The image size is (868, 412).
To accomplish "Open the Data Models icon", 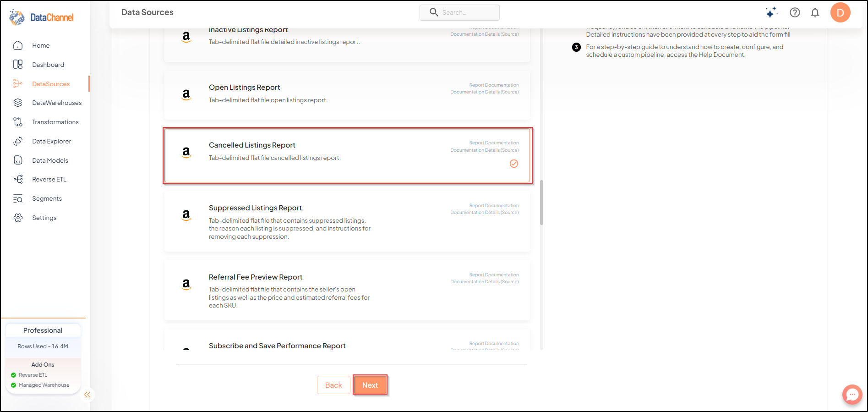I will (x=18, y=160).
